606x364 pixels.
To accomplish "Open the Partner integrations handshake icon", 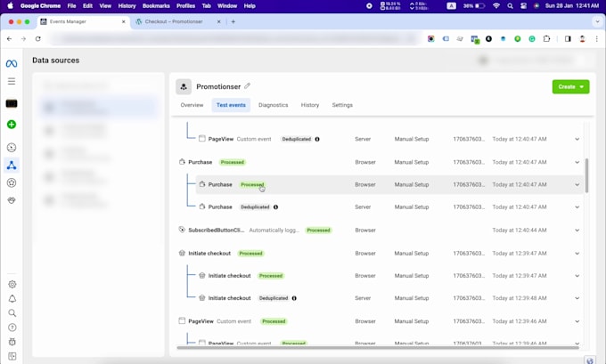I will point(12,200).
